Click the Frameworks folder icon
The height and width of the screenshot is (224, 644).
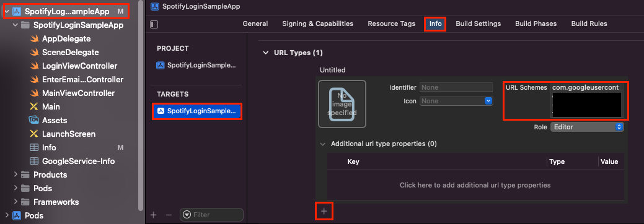click(25, 202)
